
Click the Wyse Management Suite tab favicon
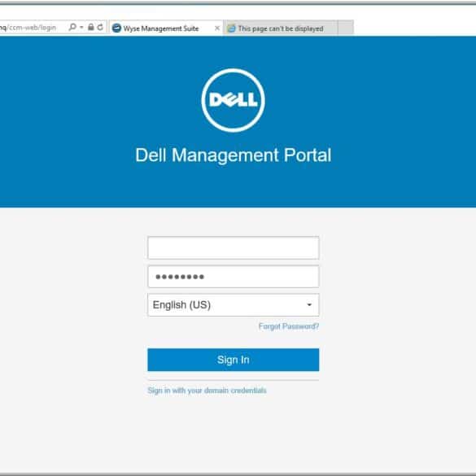tap(116, 28)
